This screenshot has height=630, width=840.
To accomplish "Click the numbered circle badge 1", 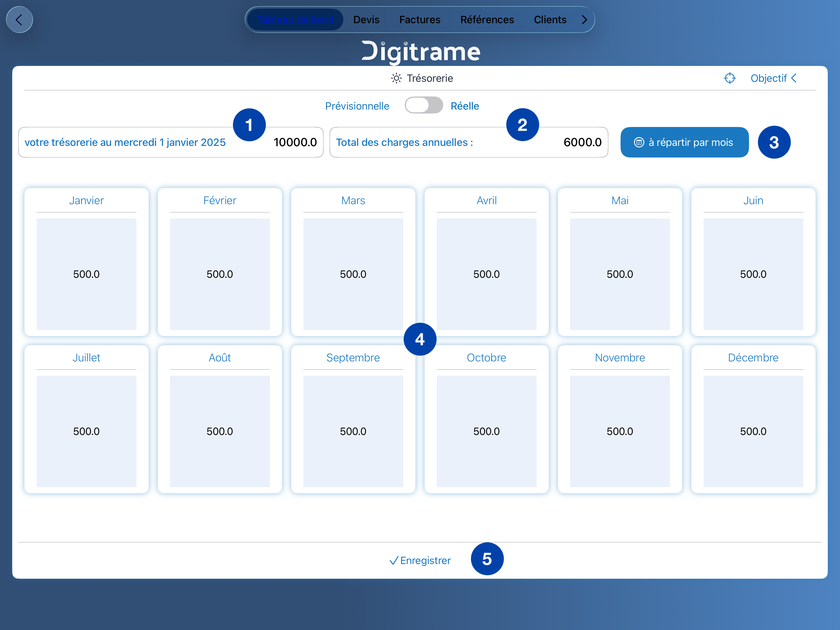I will tap(249, 125).
